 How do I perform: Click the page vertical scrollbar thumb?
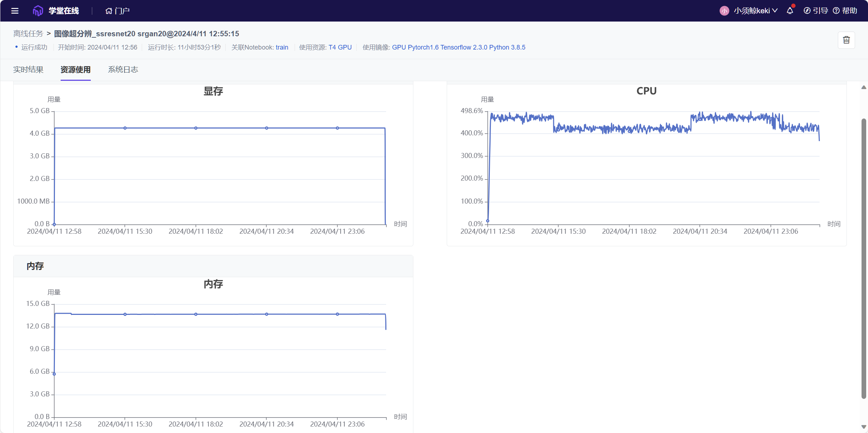pyautogui.click(x=864, y=259)
